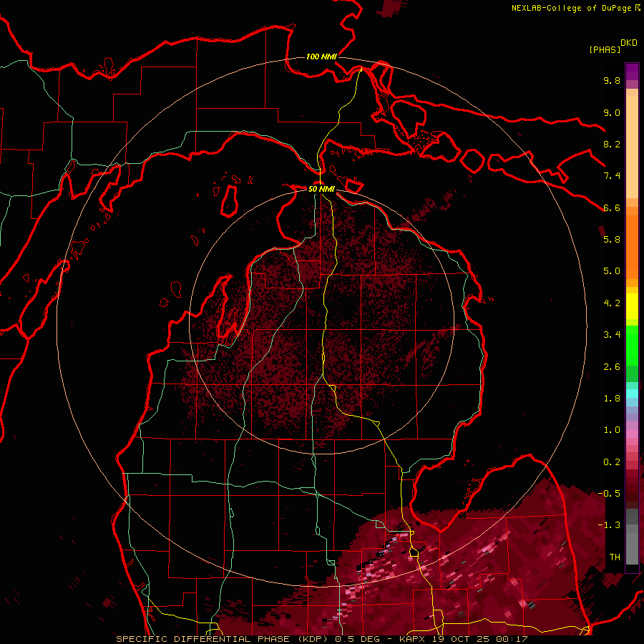Pick the peach segment of the color bar

[x=632, y=147]
